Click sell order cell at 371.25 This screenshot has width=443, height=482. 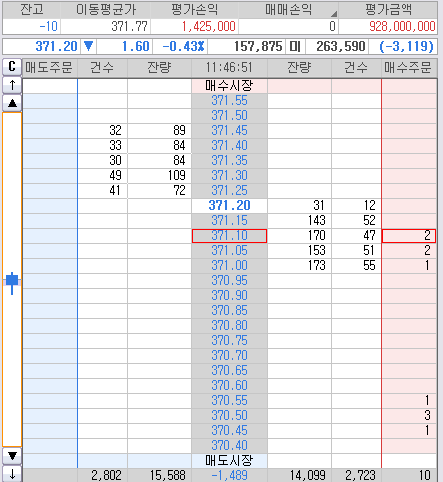(x=50, y=191)
